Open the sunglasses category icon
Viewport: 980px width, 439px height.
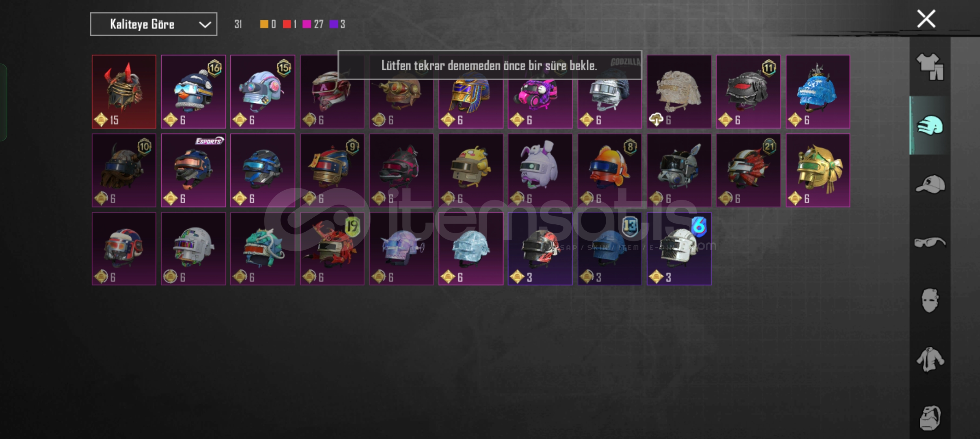pos(930,243)
